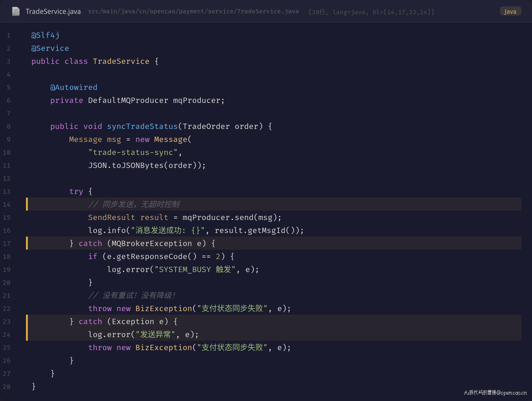Image resolution: width=532 pixels, height=401 pixels.
Task: Click the comment 没有重试！没有降级！
Action: click(132, 295)
